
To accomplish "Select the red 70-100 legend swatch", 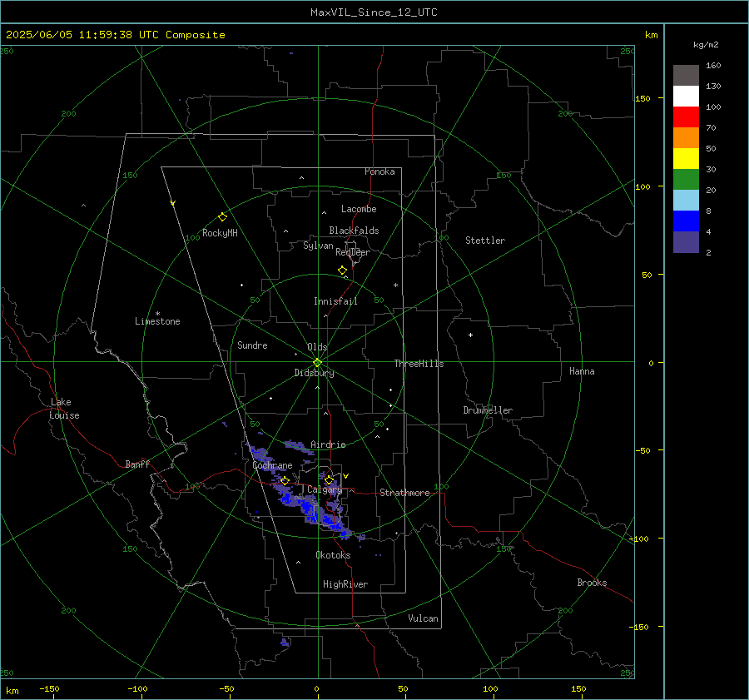I will coord(686,117).
